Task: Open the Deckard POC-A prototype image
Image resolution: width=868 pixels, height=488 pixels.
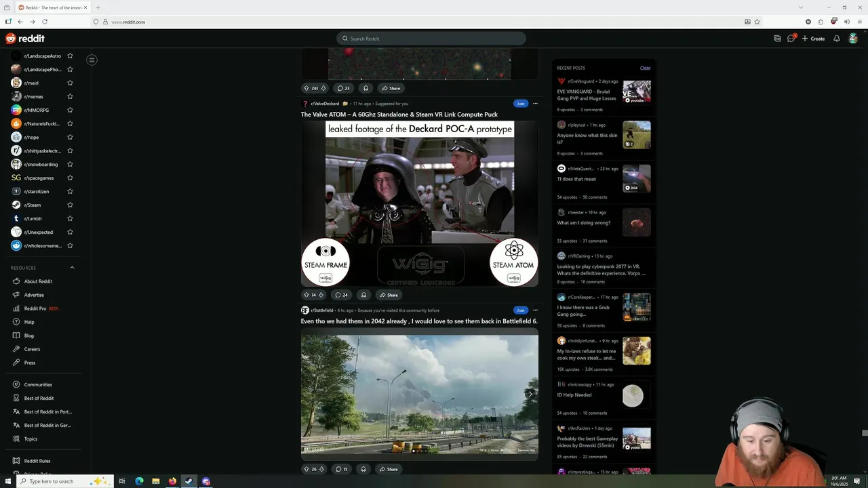Action: pyautogui.click(x=420, y=204)
